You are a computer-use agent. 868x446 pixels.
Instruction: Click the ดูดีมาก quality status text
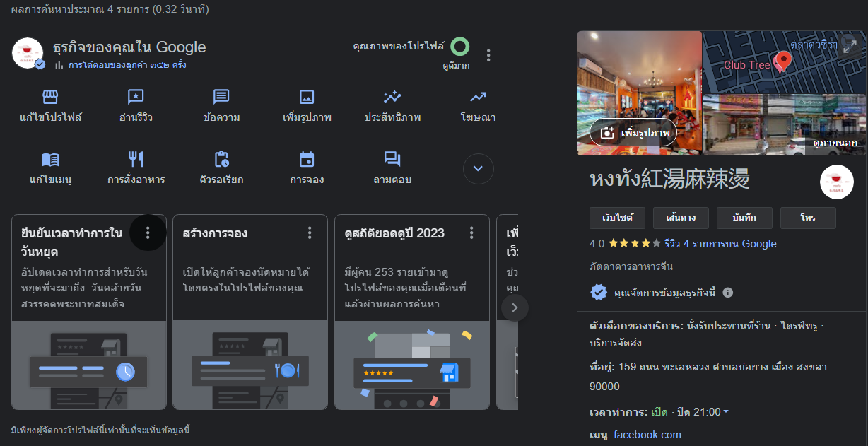(x=456, y=66)
